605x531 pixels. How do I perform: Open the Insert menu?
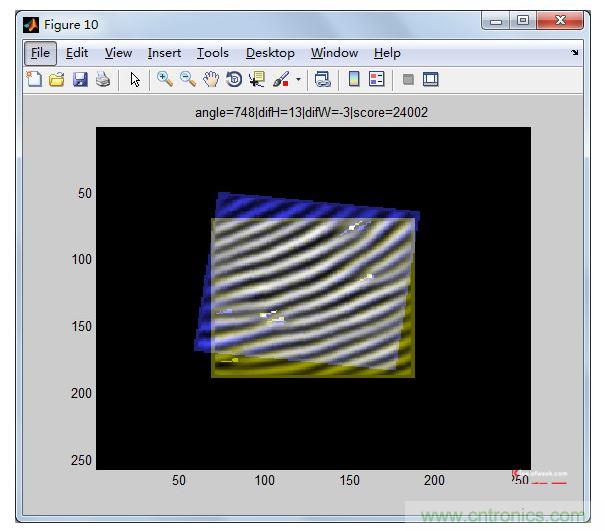pos(164,53)
